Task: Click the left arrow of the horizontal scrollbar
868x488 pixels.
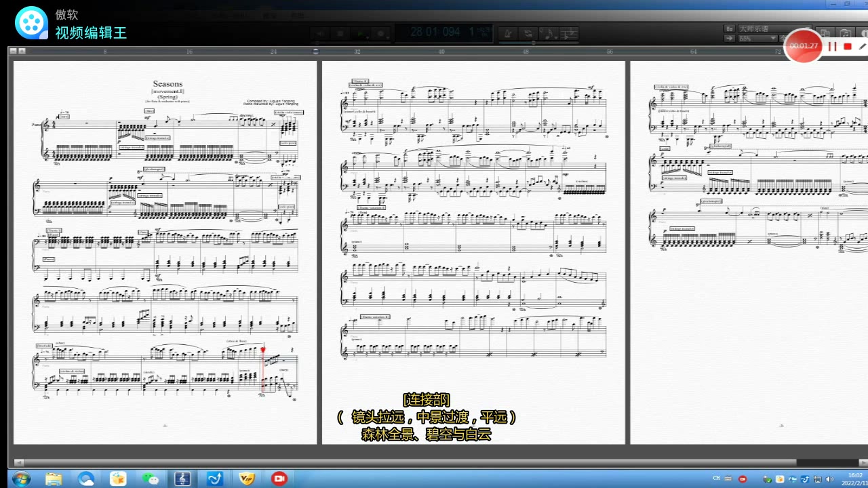Action: pos(18,463)
